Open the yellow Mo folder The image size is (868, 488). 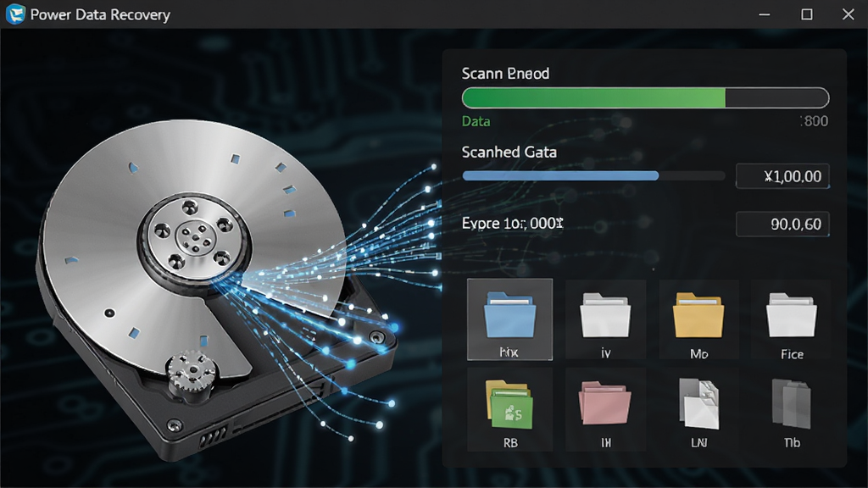(x=698, y=319)
